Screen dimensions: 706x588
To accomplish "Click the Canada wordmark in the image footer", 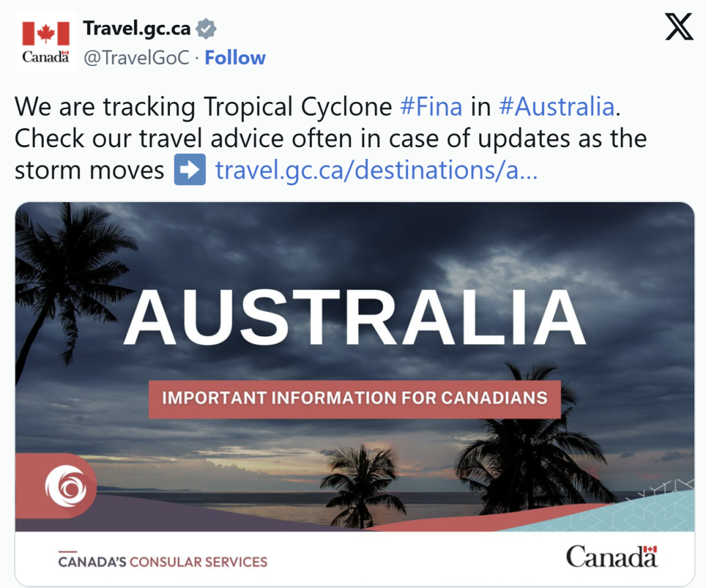I will [611, 558].
